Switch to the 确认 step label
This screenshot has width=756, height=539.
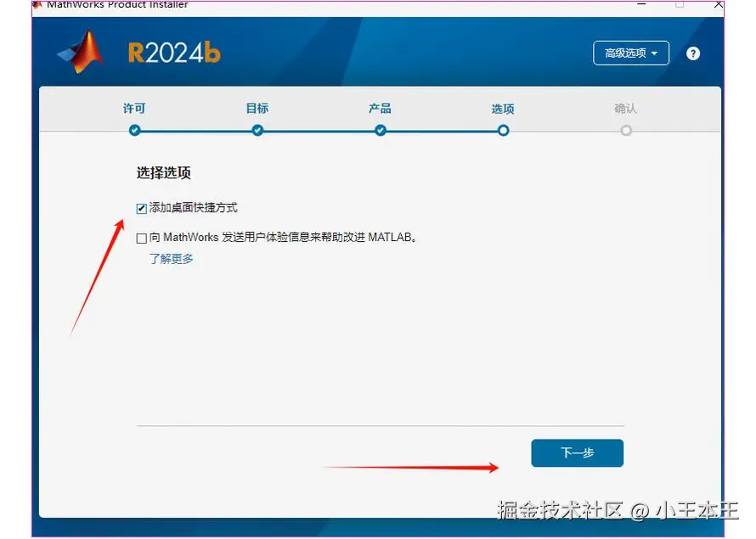click(626, 108)
